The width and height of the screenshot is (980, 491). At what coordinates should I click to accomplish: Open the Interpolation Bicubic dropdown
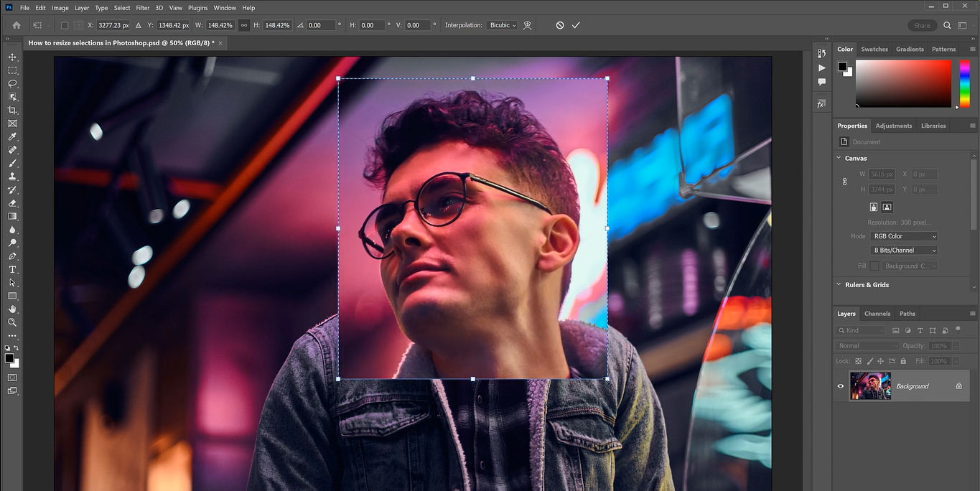coord(502,25)
